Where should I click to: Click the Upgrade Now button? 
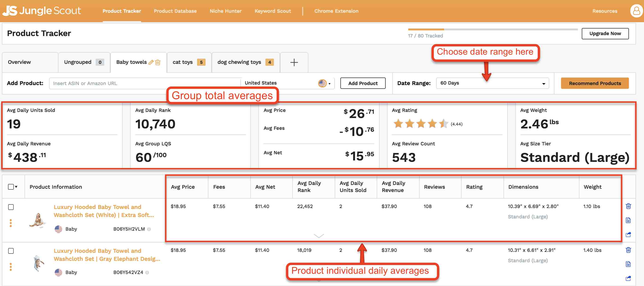[x=605, y=33]
